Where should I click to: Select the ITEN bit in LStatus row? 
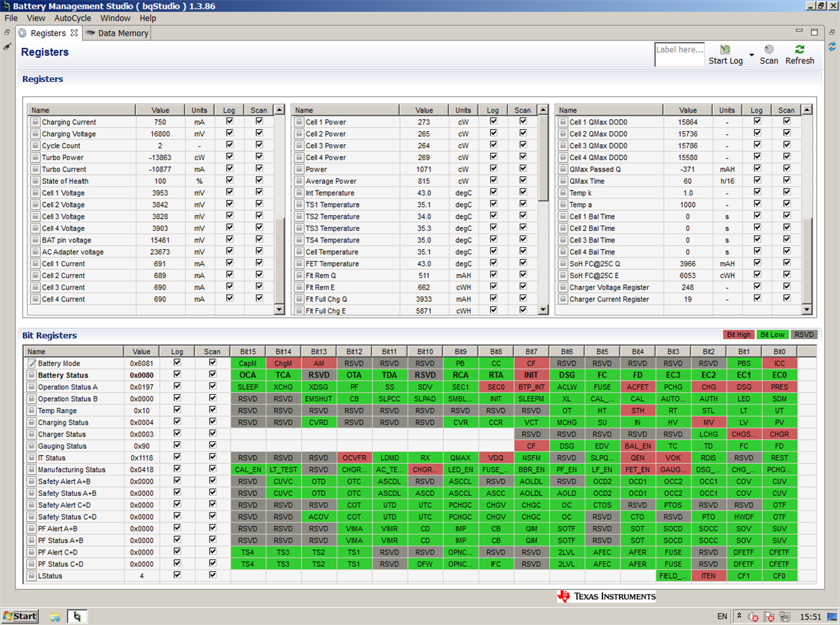point(708,576)
